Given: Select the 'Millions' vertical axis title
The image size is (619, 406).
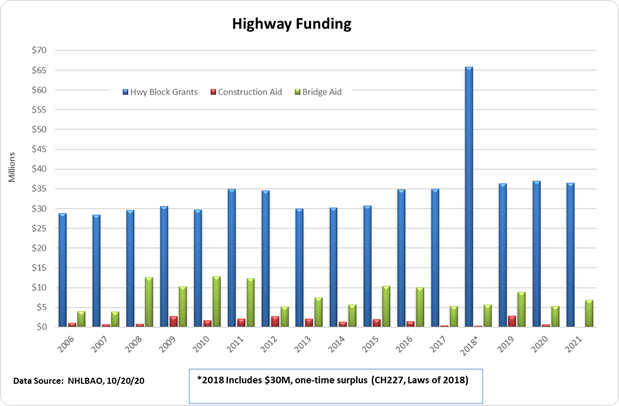Looking at the screenshot, I should click(12, 167).
